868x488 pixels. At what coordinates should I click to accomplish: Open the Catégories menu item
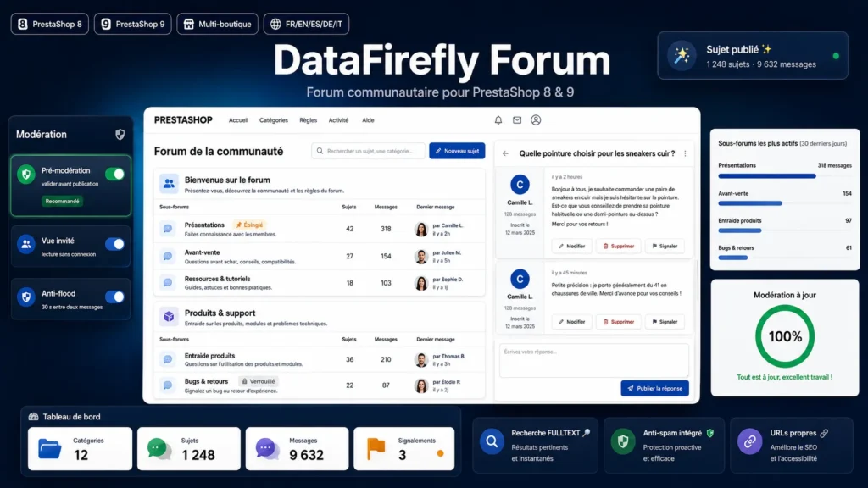274,120
